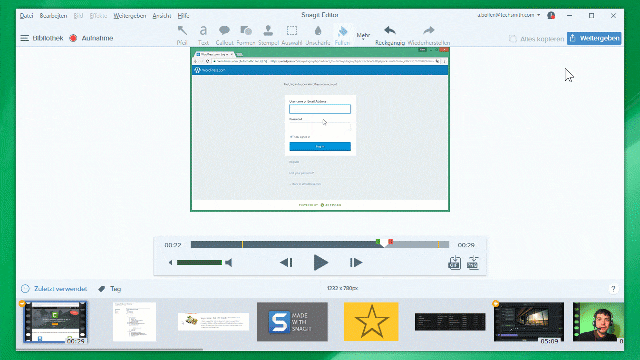Screen dimensions: 640x360
Task: Open the question mark help button
Action: tap(613, 289)
